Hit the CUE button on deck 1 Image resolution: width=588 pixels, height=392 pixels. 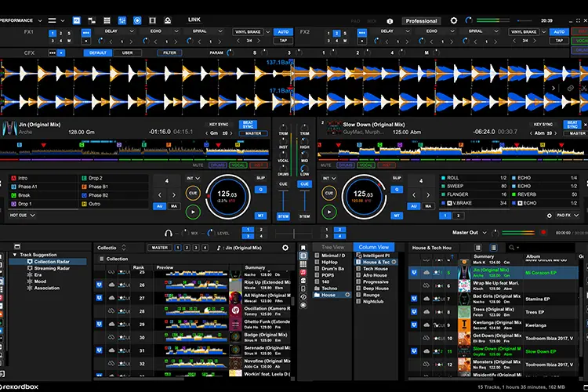click(x=193, y=193)
